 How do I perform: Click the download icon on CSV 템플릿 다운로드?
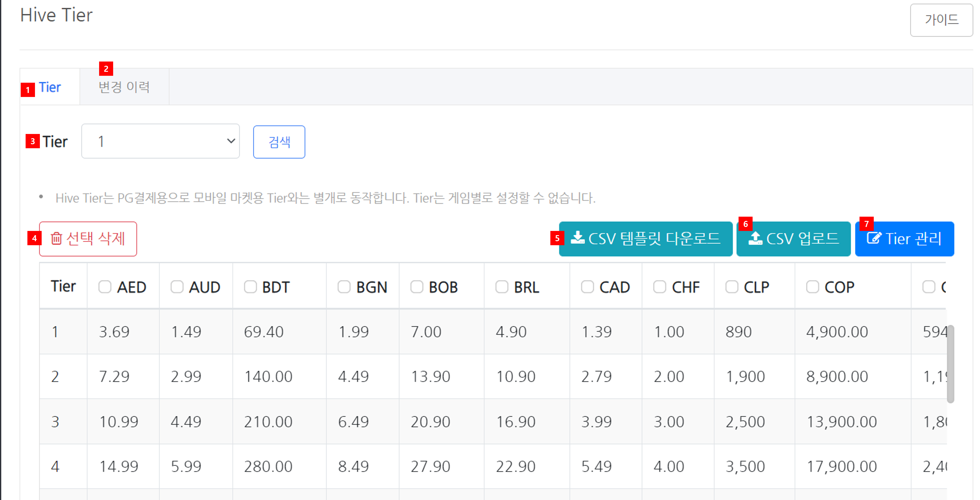pyautogui.click(x=578, y=238)
